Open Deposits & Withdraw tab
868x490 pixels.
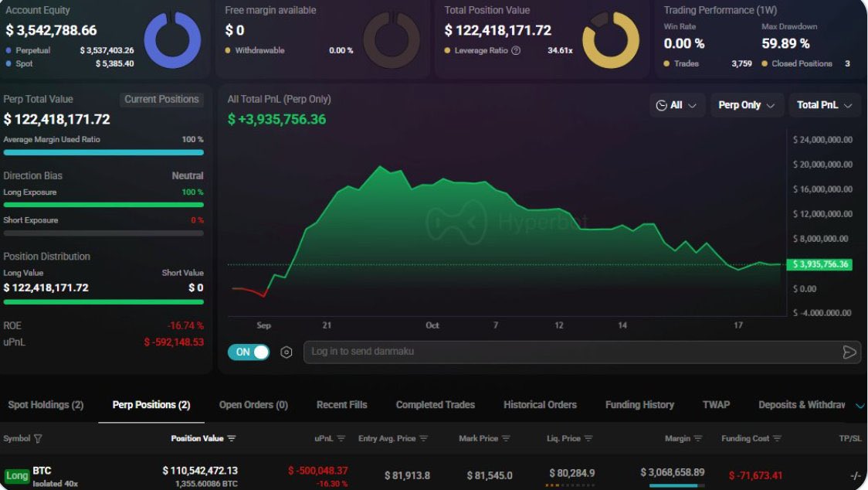click(802, 405)
